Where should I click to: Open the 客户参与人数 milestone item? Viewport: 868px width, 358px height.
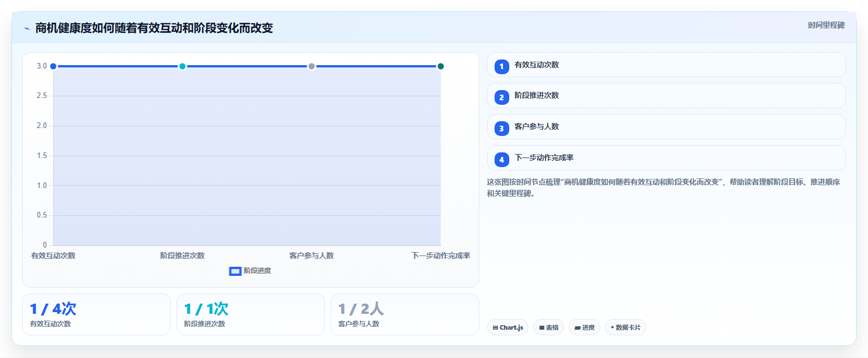click(x=666, y=127)
